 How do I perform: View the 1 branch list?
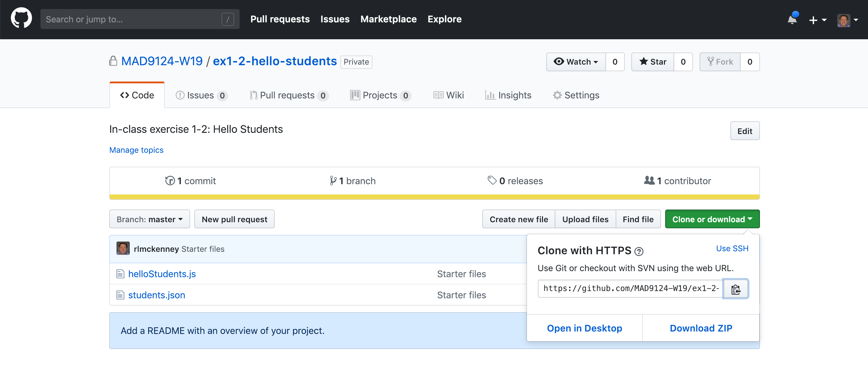point(353,181)
